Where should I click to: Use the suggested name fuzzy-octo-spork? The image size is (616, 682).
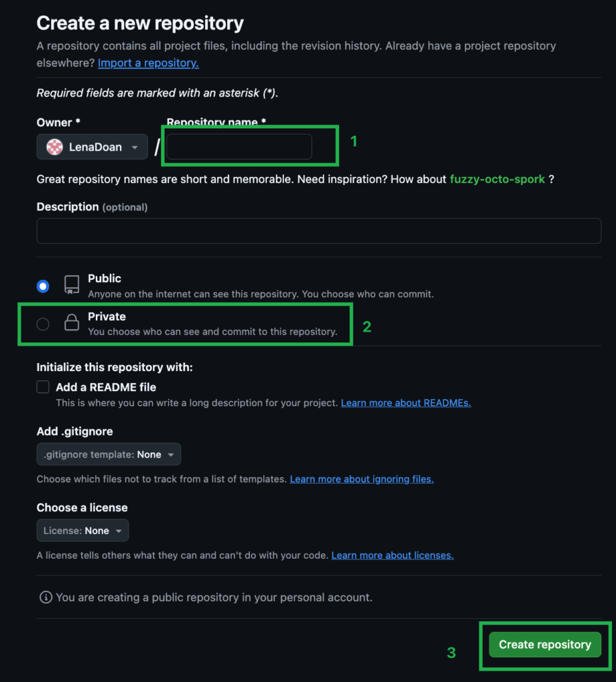[x=497, y=179]
